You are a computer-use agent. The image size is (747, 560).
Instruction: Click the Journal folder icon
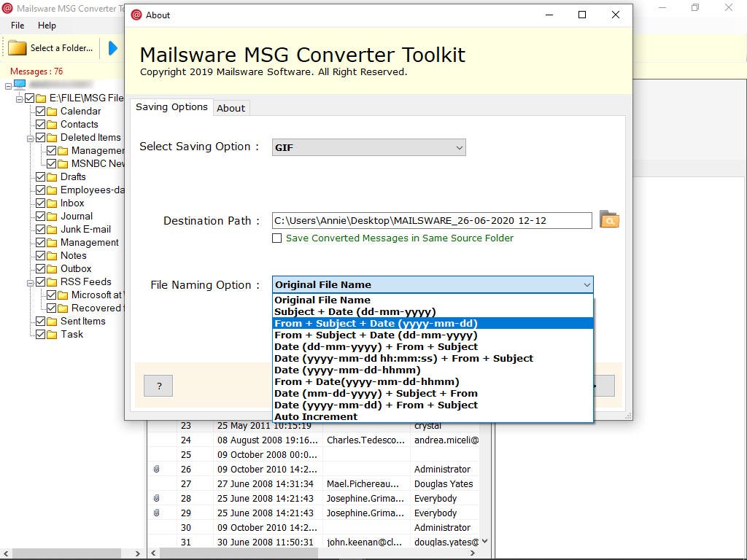pos(52,217)
